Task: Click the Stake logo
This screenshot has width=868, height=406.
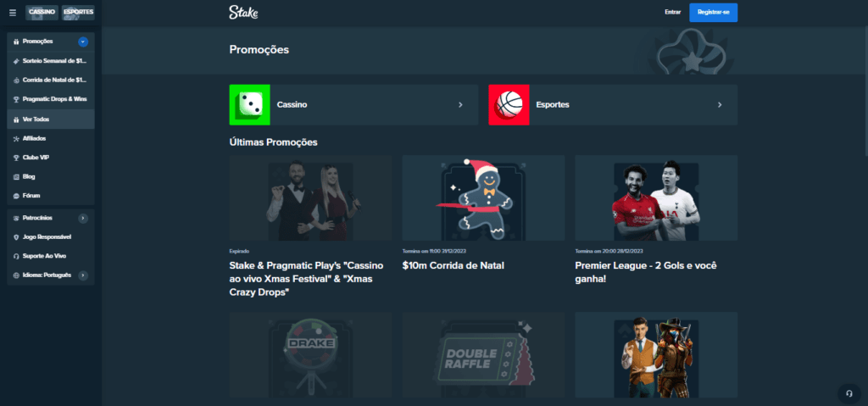Action: [x=243, y=12]
